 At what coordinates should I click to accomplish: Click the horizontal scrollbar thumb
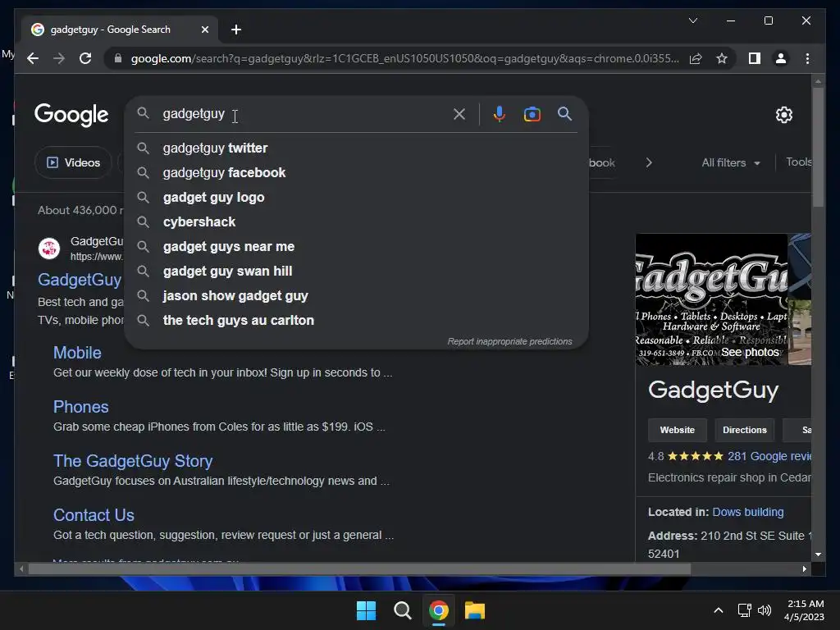(x=359, y=569)
